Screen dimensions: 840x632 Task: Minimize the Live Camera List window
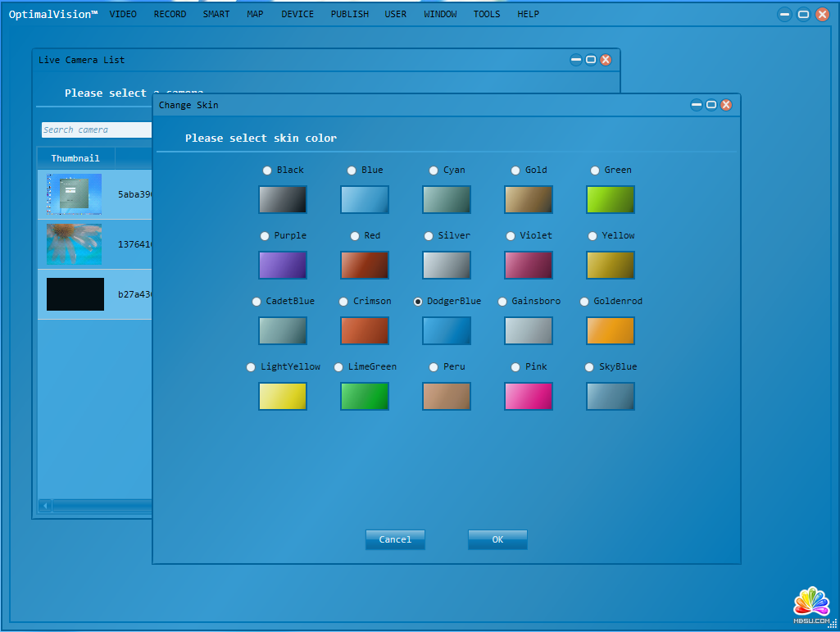coord(576,60)
